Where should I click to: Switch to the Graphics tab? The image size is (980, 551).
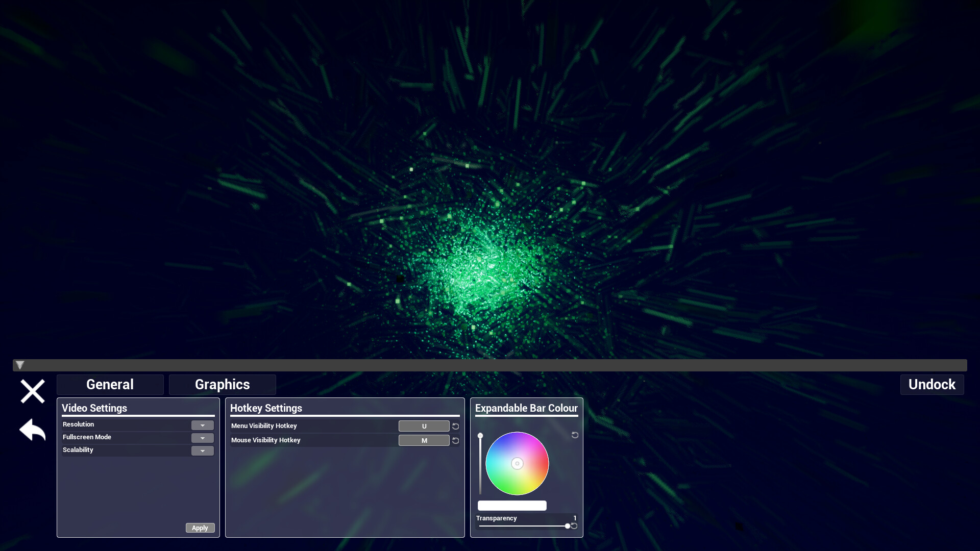coord(222,384)
